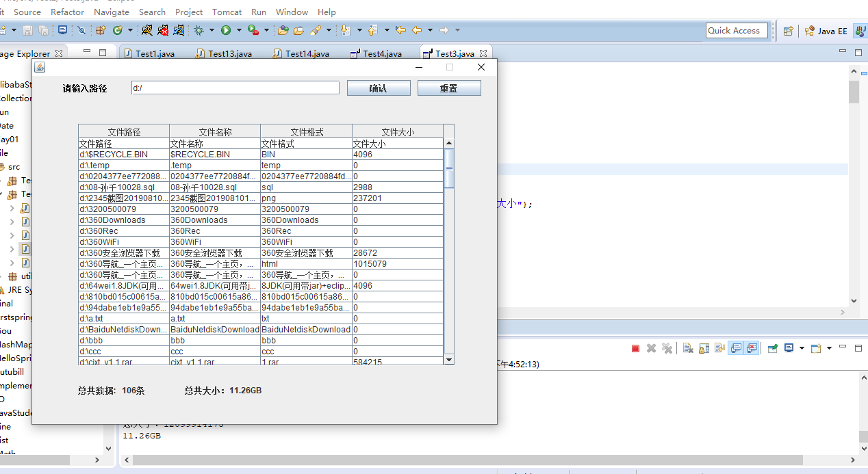This screenshot has width=868, height=474.
Task: Click the Open Console icon
Action: tap(815, 348)
